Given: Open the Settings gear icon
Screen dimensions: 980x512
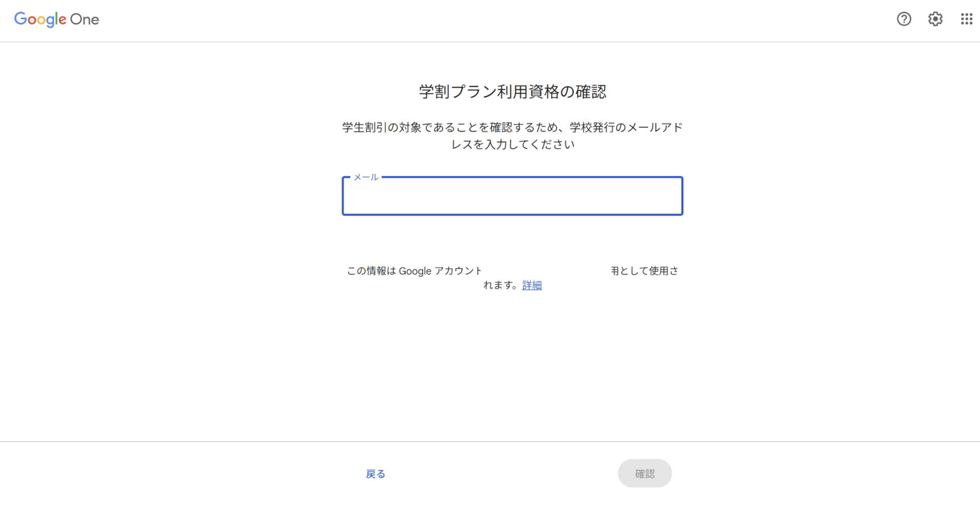Looking at the screenshot, I should (935, 19).
